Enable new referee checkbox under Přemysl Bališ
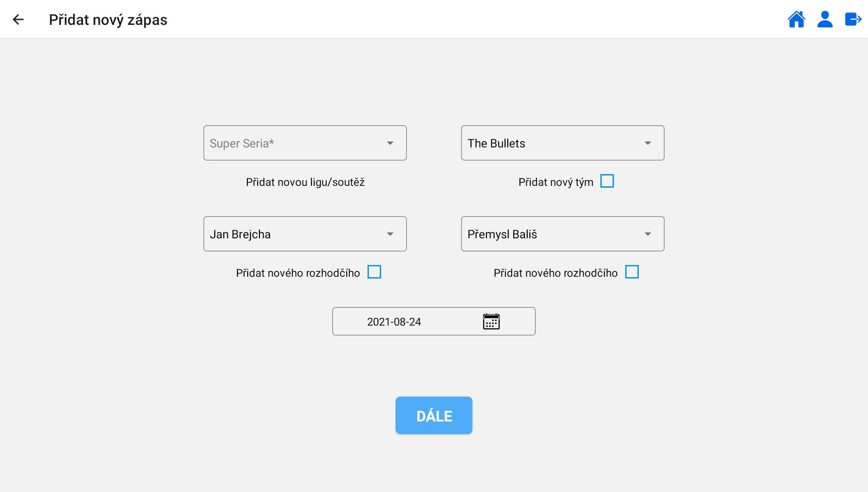868x492 pixels. click(632, 272)
